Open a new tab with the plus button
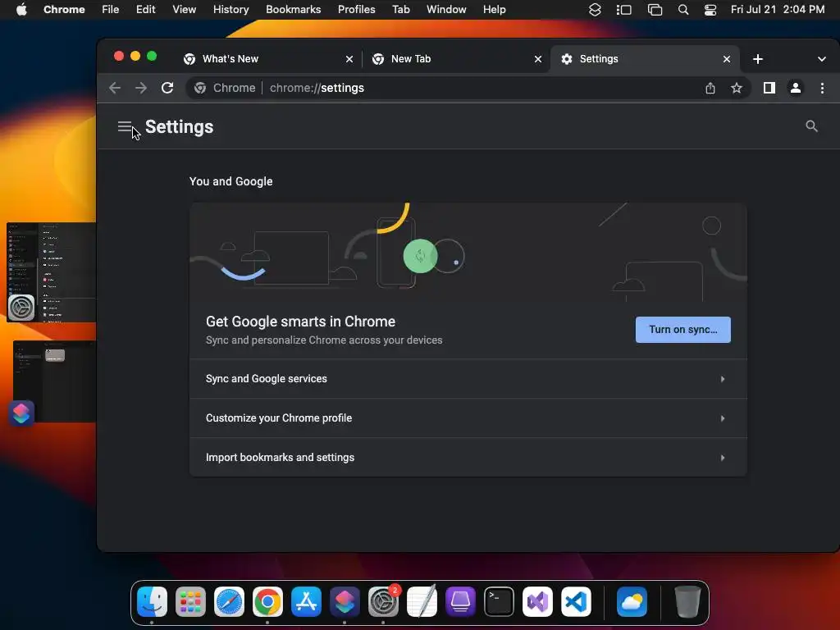Viewport: 840px width, 630px height. tap(757, 59)
